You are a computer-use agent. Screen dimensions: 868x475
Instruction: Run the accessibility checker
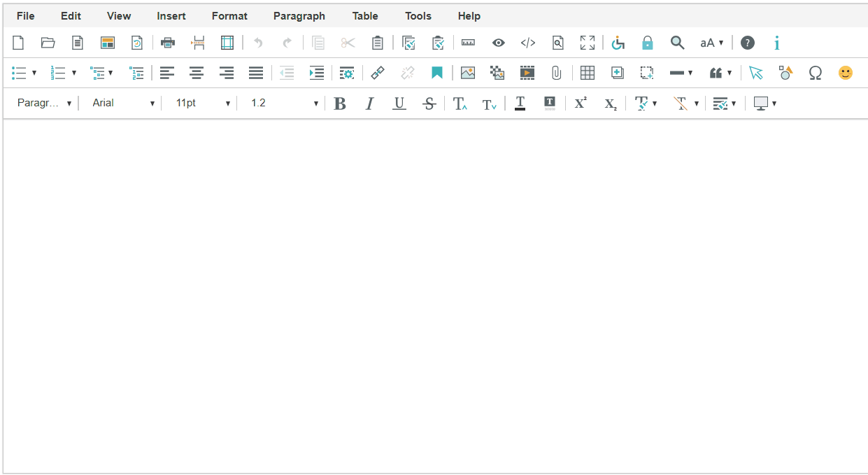coord(618,43)
